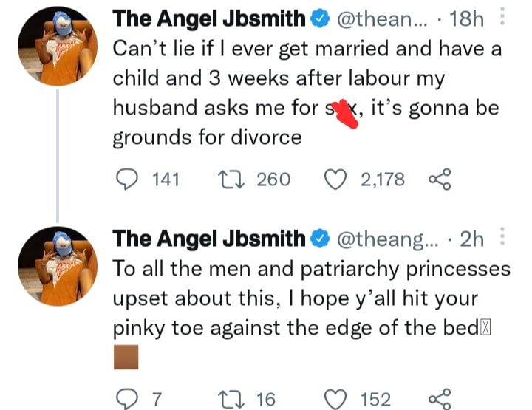
Task: Open the tweet text about grounds for divorce
Action: (x=296, y=92)
